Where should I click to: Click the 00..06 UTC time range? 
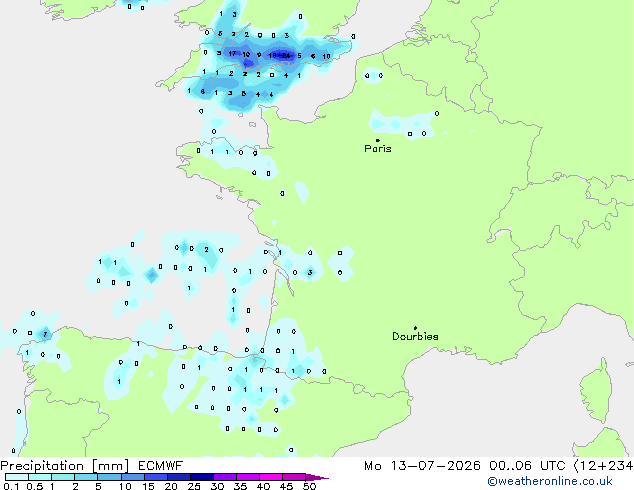coord(527,466)
